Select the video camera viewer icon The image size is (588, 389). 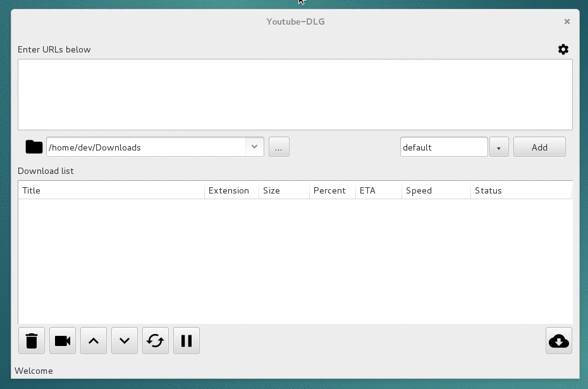[62, 340]
